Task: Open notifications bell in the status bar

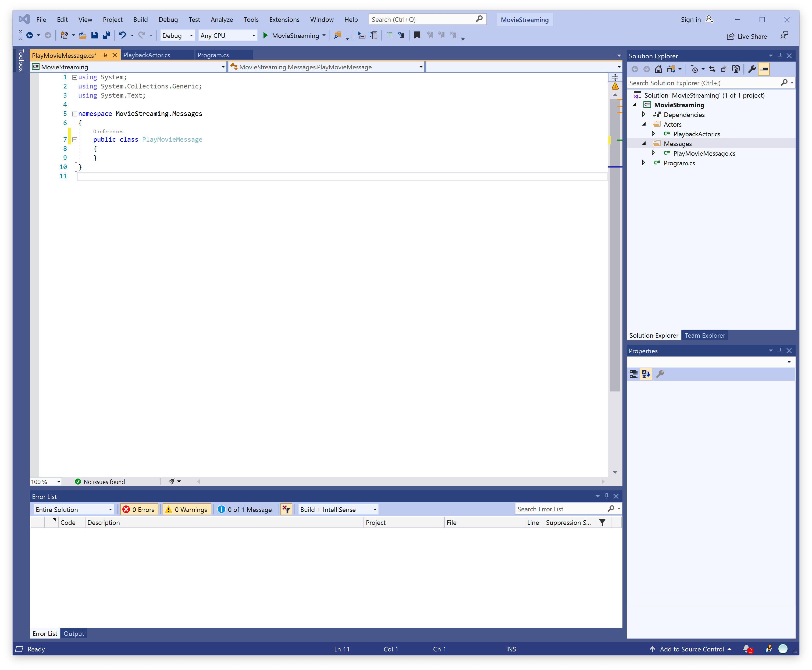Action: (x=747, y=649)
